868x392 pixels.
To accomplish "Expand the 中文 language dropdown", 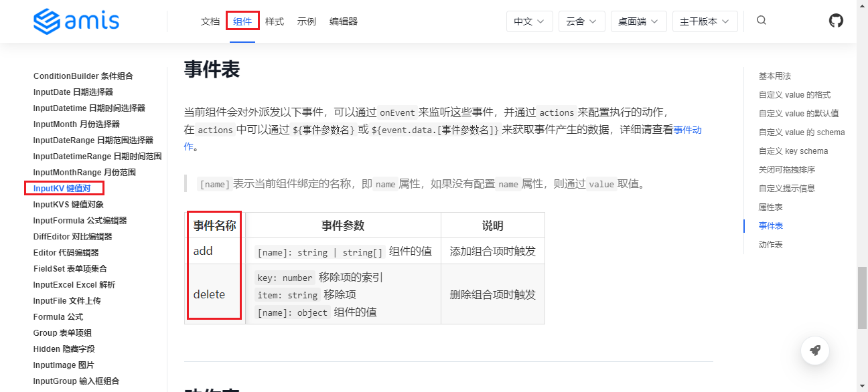I will point(529,21).
